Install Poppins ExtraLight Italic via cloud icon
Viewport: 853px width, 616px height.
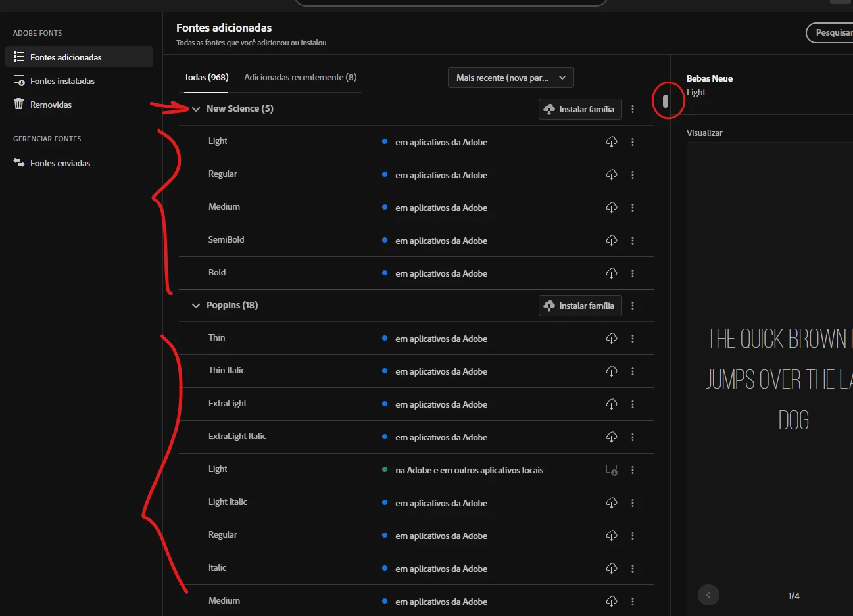tap(612, 437)
